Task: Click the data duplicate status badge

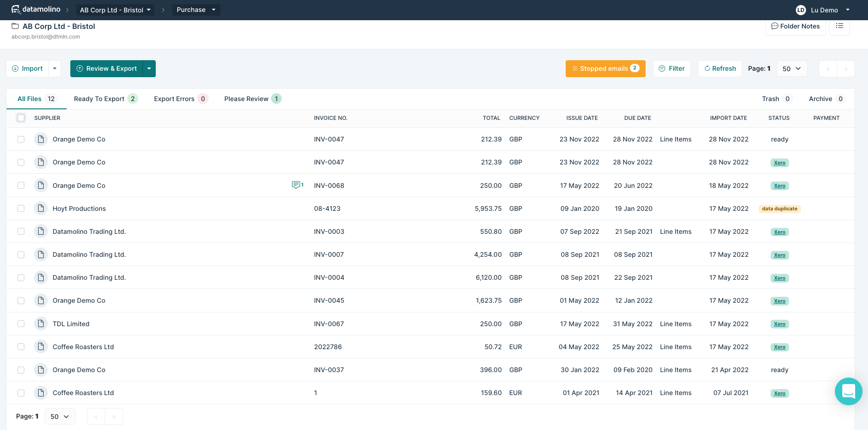Action: tap(780, 209)
